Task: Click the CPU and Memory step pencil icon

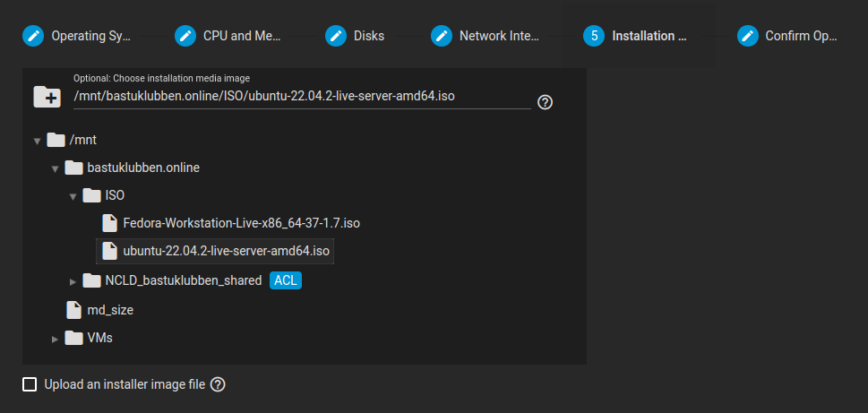Action: [x=185, y=37]
